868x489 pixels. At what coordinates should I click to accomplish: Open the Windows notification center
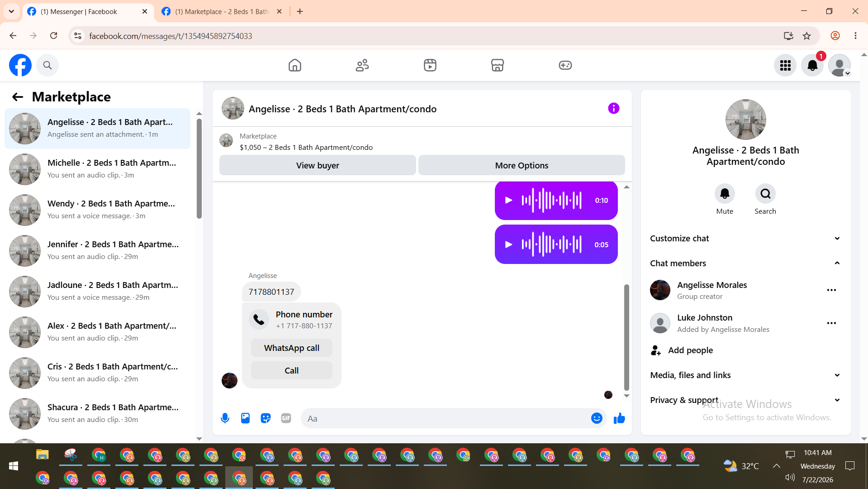[850, 466]
